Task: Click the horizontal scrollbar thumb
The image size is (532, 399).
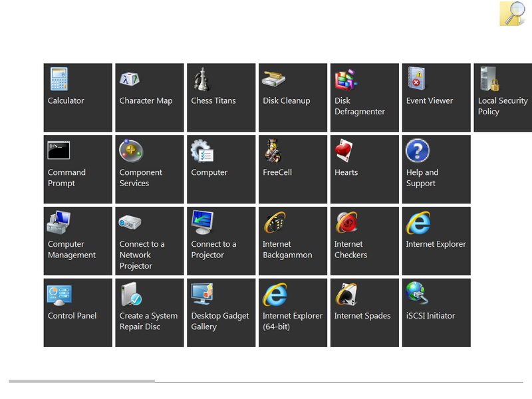Action: tap(82, 382)
